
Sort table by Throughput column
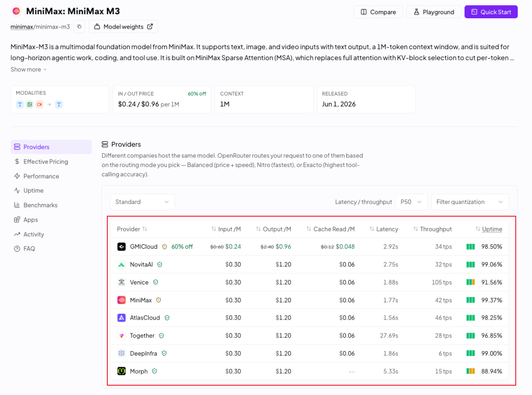pos(432,229)
